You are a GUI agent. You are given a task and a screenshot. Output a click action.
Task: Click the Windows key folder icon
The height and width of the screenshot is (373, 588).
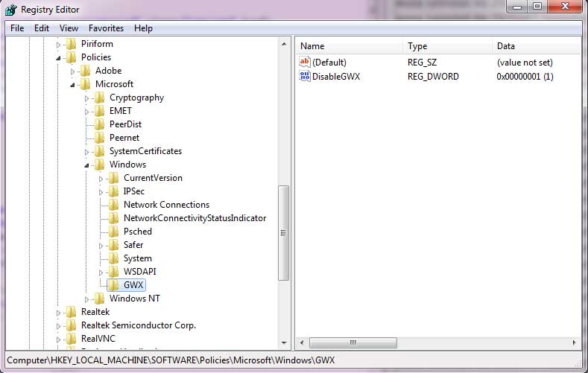[x=100, y=165]
